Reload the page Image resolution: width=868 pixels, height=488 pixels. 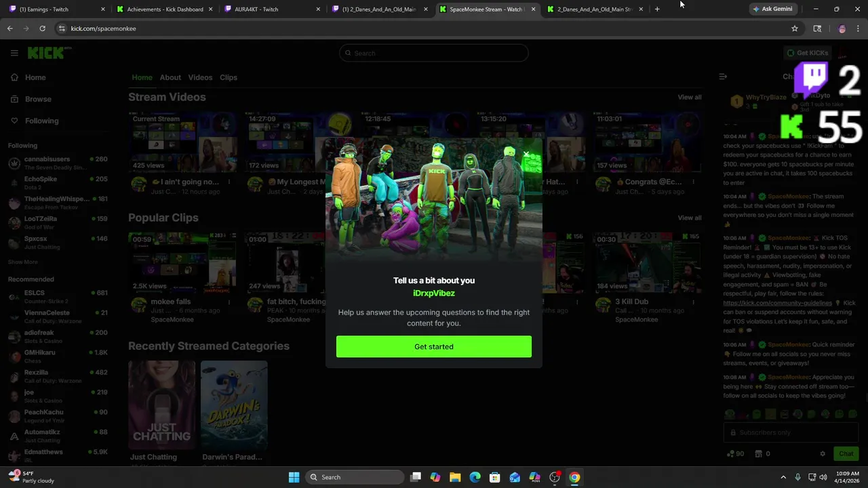tap(42, 28)
